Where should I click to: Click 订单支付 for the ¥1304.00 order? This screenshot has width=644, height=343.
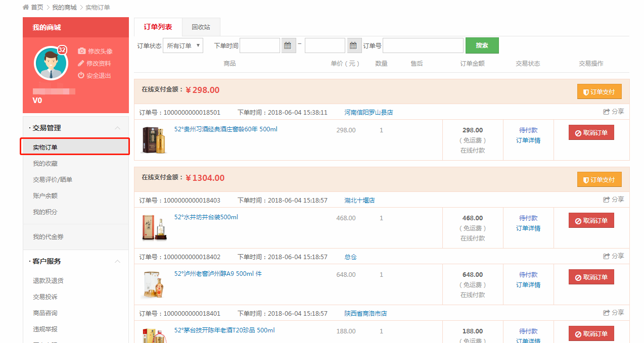(599, 179)
